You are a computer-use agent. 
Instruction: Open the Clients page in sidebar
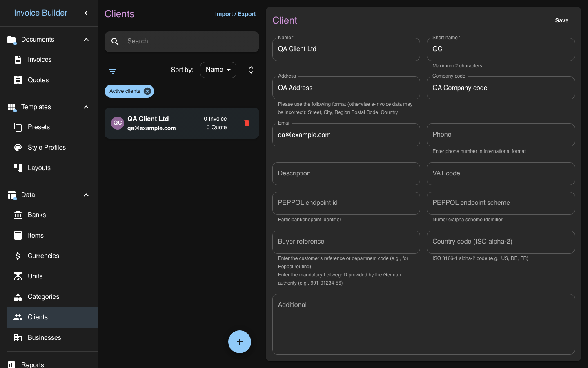click(x=52, y=317)
